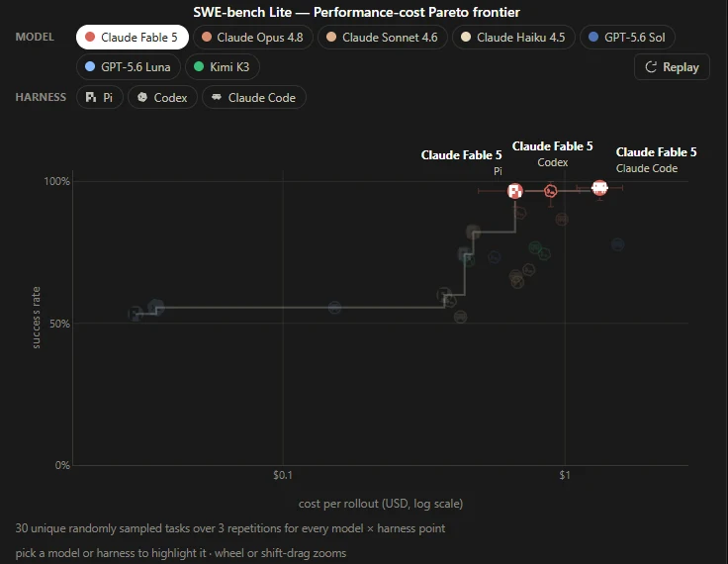Filter by the Pi harness chip
Image resolution: width=728 pixels, height=564 pixels.
99,98
